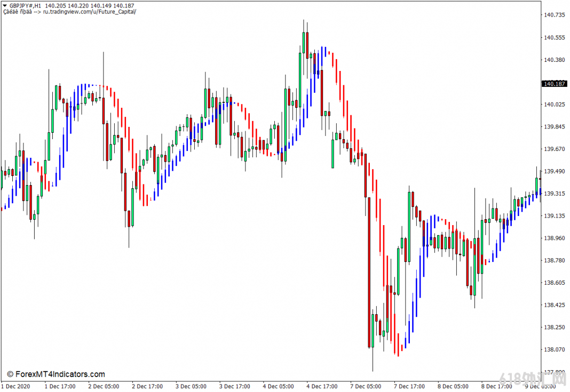Click the 3 Dec 05:00 time label
The height and width of the screenshot is (392, 570).
191,386
